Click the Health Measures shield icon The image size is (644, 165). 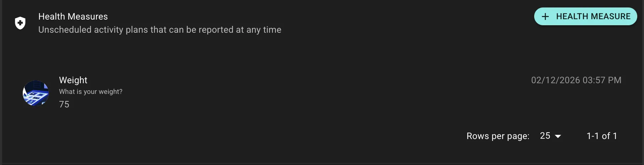coord(20,23)
